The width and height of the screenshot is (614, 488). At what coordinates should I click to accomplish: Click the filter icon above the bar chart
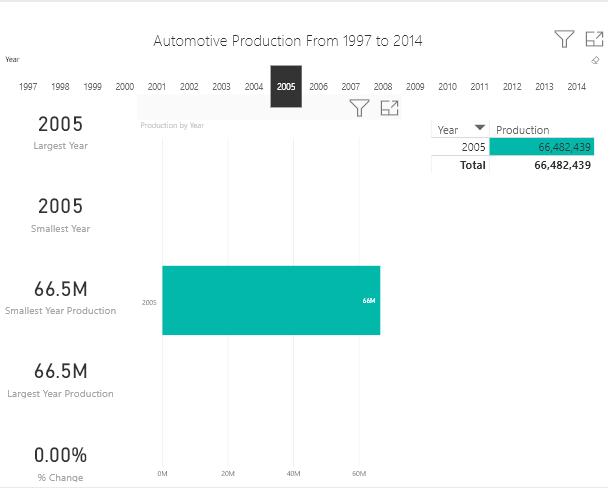pyautogui.click(x=359, y=108)
